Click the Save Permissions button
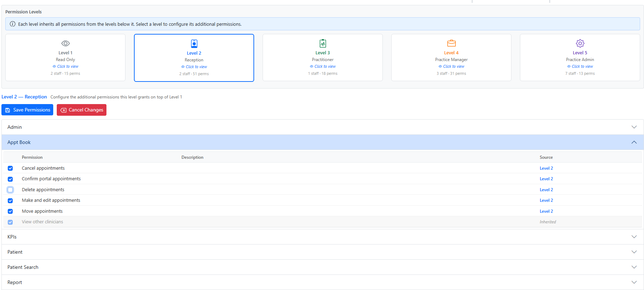Image resolution: width=644 pixels, height=290 pixels. 27,110
